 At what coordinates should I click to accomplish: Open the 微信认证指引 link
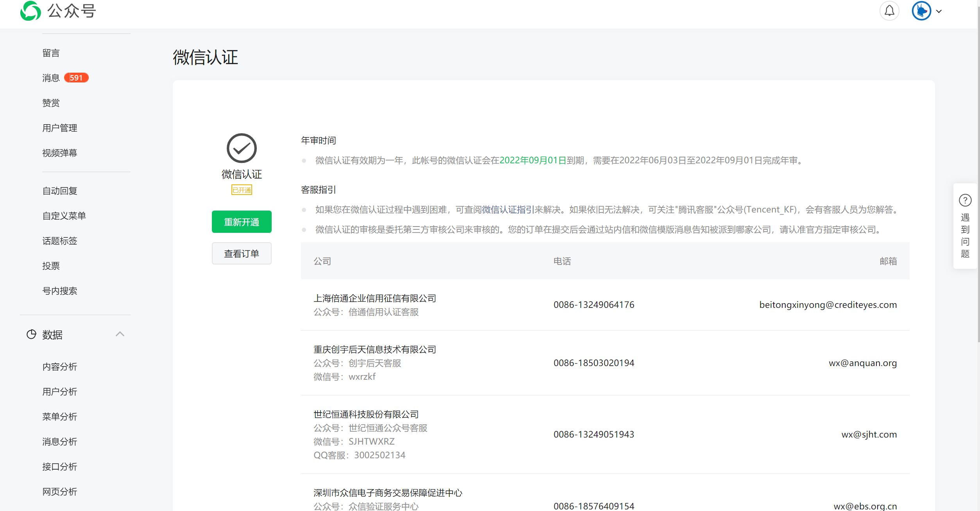tap(508, 210)
